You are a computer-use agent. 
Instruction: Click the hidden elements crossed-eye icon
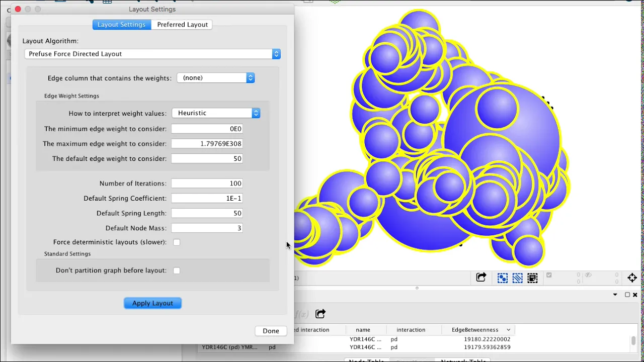(x=588, y=275)
